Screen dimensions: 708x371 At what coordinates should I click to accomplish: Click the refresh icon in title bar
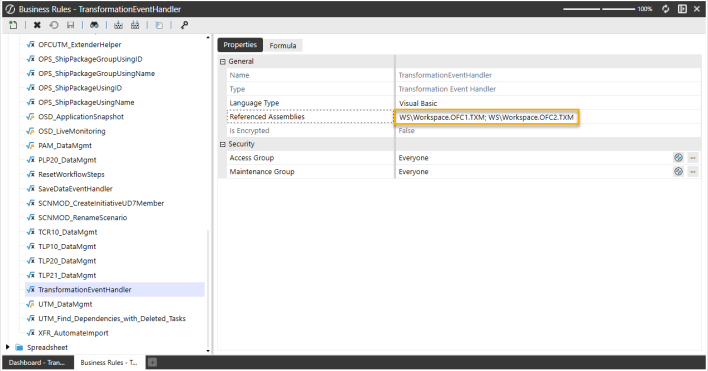(x=666, y=9)
